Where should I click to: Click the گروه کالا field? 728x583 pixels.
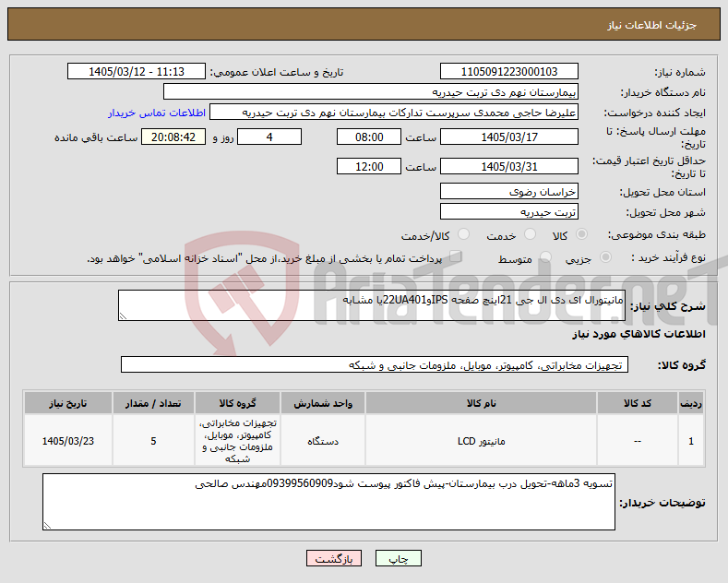coord(375,365)
